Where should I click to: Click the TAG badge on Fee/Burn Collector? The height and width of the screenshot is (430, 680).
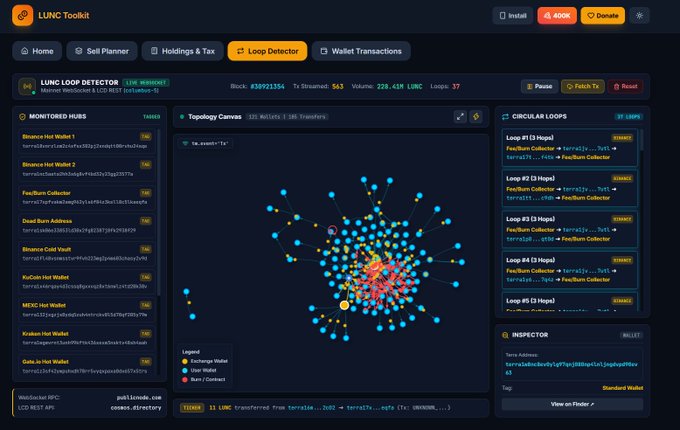pyautogui.click(x=146, y=193)
